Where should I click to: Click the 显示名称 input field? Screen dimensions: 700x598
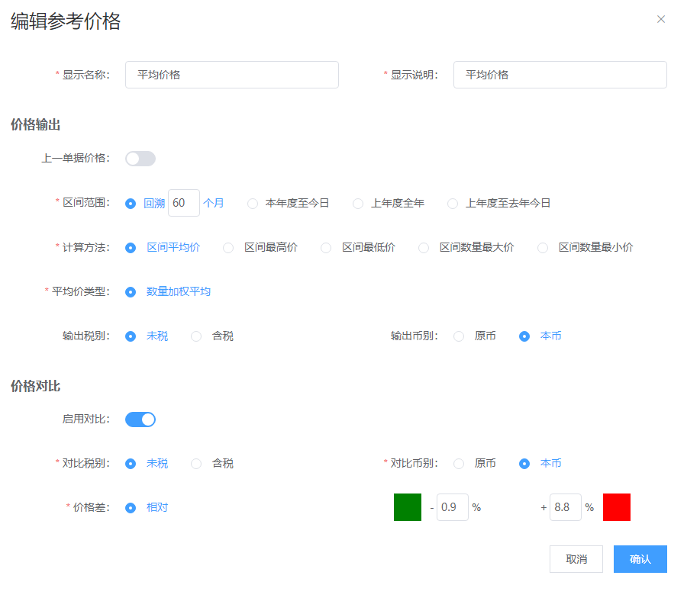(x=231, y=75)
